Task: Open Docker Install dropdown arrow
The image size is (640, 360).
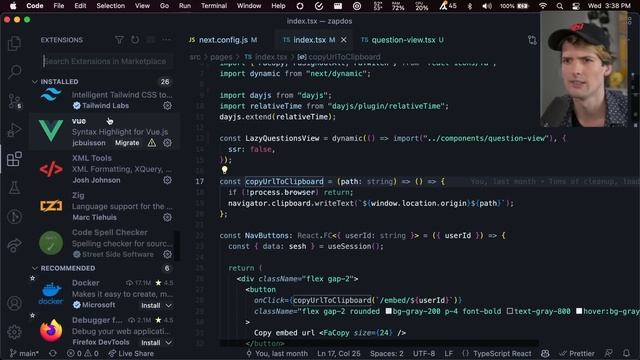Action: [169, 305]
